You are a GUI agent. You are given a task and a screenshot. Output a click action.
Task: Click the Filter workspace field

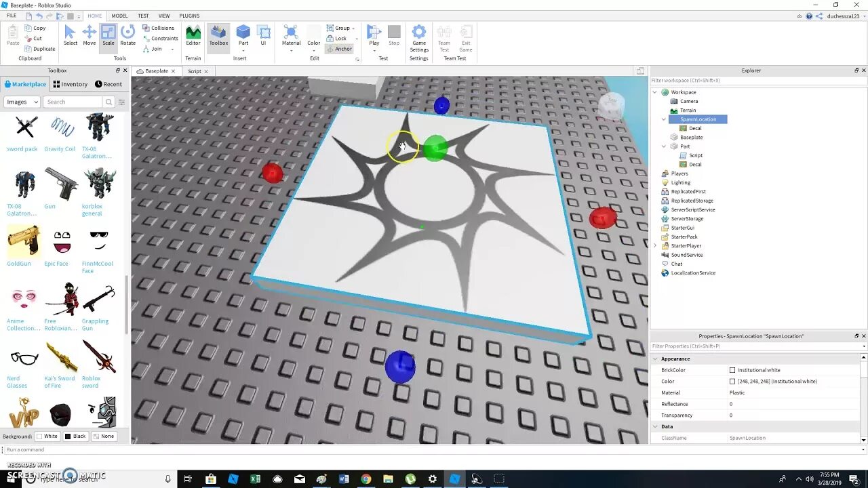(x=757, y=80)
